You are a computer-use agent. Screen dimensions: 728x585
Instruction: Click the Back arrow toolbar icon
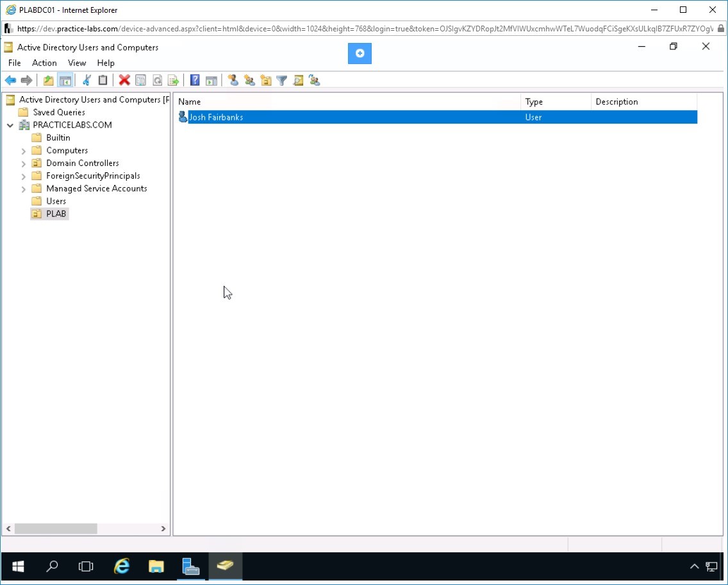[x=10, y=80]
